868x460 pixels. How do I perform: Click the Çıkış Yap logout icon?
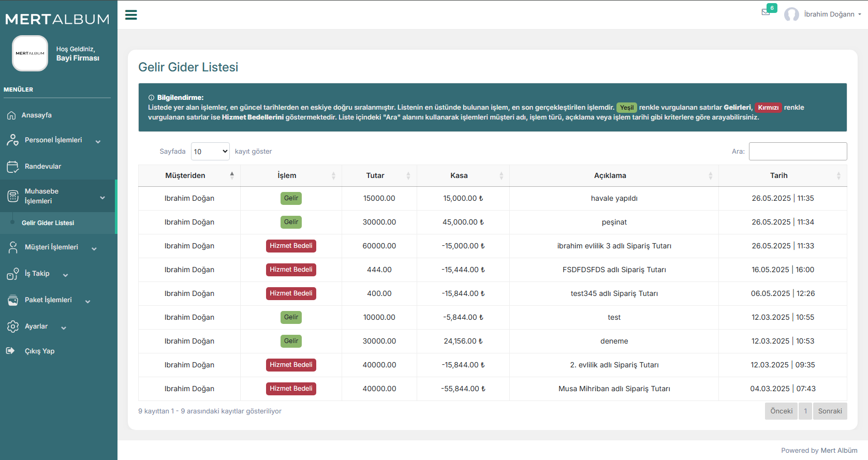10,351
